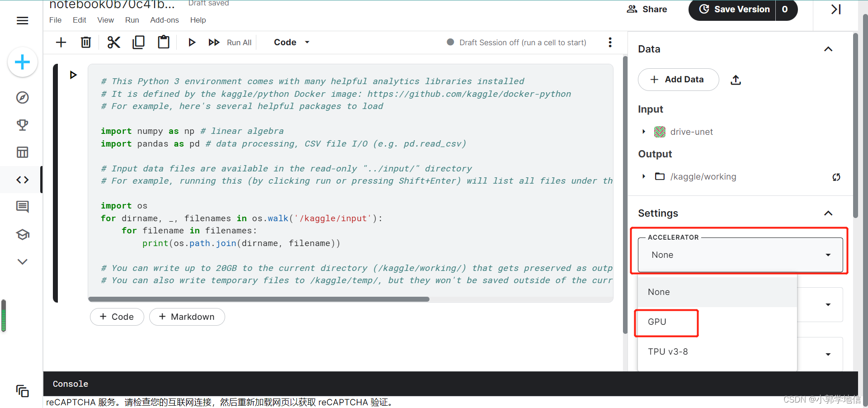This screenshot has height=408, width=868.
Task: Click the notebook title to rename
Action: [x=112, y=5]
